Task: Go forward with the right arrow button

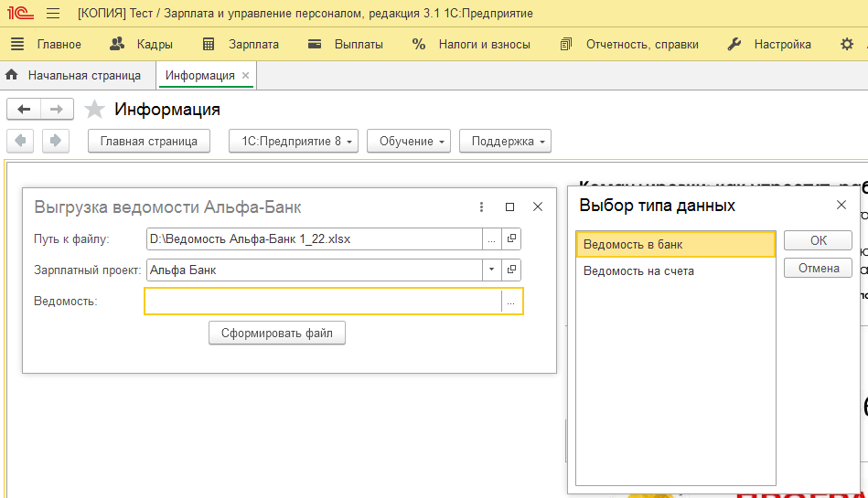Action: click(x=57, y=109)
